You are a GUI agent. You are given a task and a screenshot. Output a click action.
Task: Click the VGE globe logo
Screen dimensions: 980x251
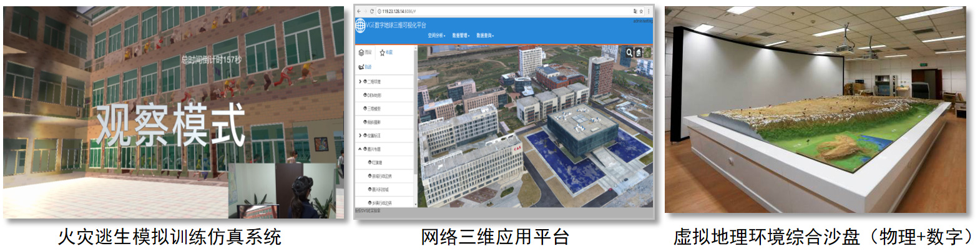pos(360,26)
